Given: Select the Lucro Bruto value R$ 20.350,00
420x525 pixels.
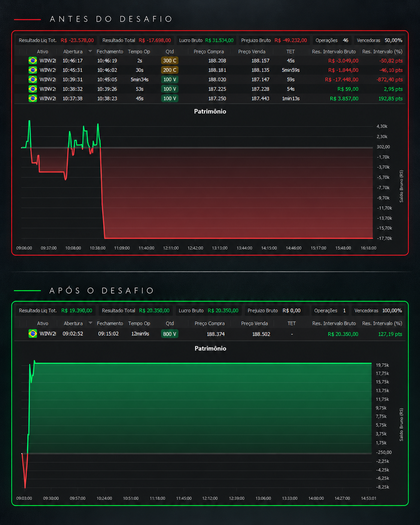Looking at the screenshot, I should click(x=223, y=310).
